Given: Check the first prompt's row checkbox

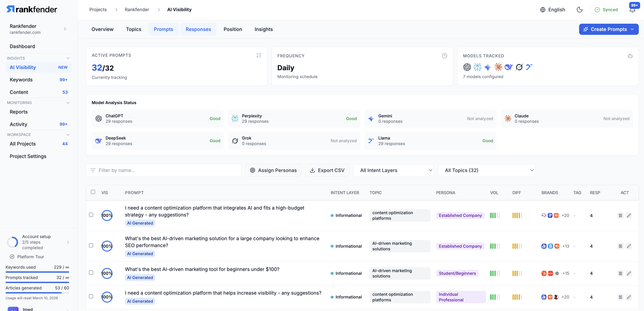Looking at the screenshot, I should [x=91, y=214].
